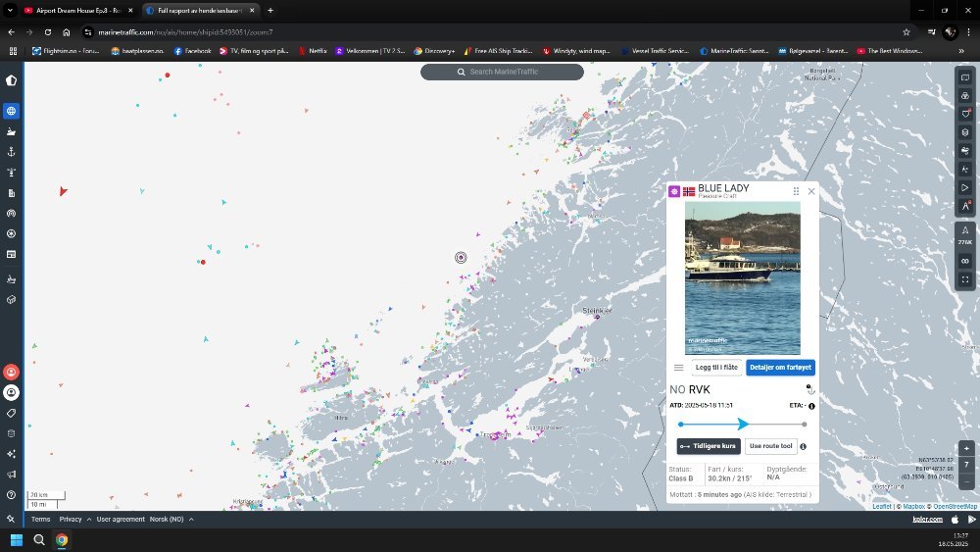Toggle vessel names icon with red dot
This screenshot has width=980, height=552.
point(965,206)
